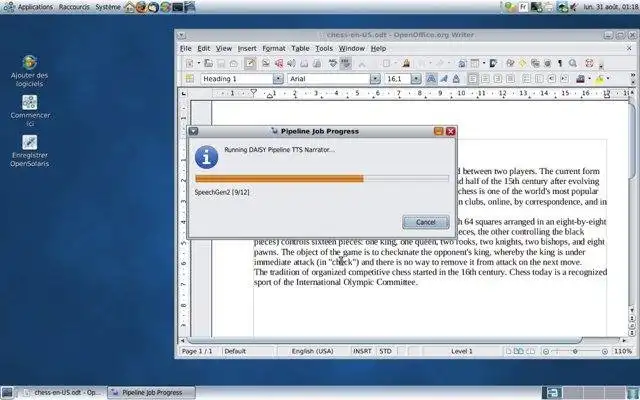
Task: Open the Edit menu
Action: [x=204, y=48]
